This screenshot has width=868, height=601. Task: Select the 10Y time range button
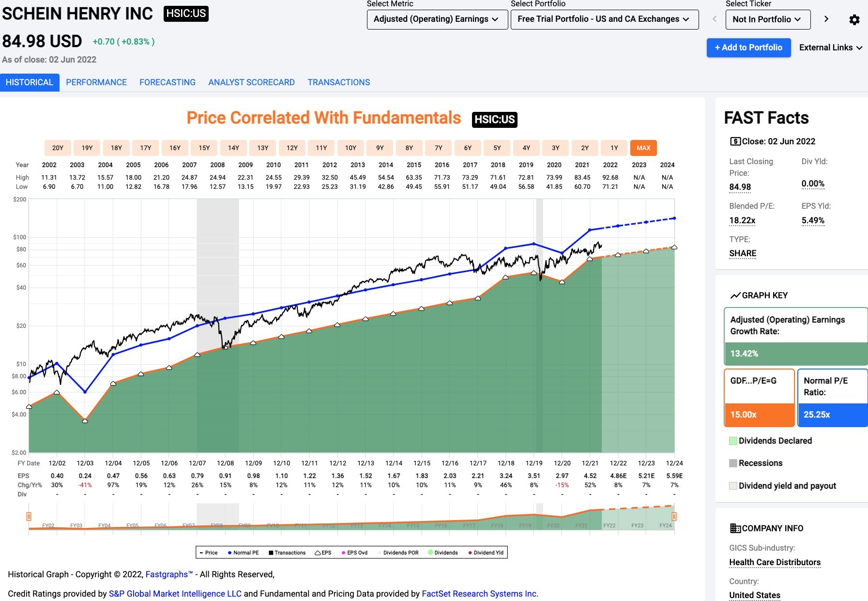350,148
